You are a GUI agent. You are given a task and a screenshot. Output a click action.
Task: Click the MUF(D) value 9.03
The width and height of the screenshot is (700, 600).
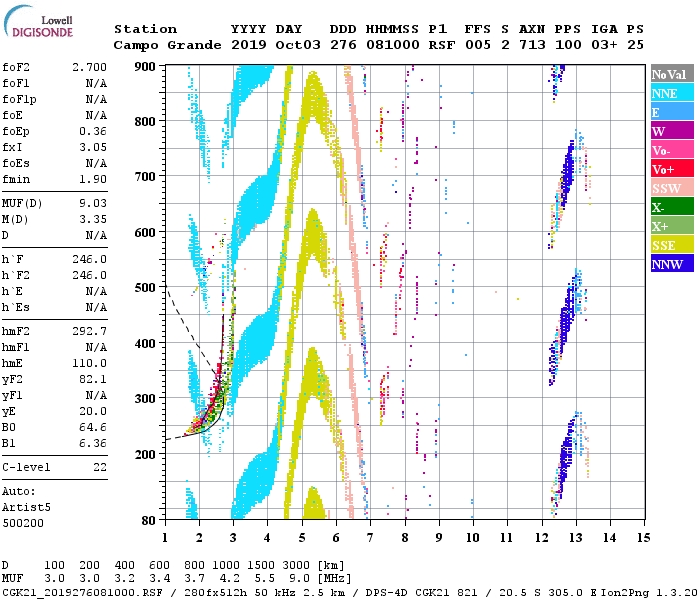(x=93, y=203)
